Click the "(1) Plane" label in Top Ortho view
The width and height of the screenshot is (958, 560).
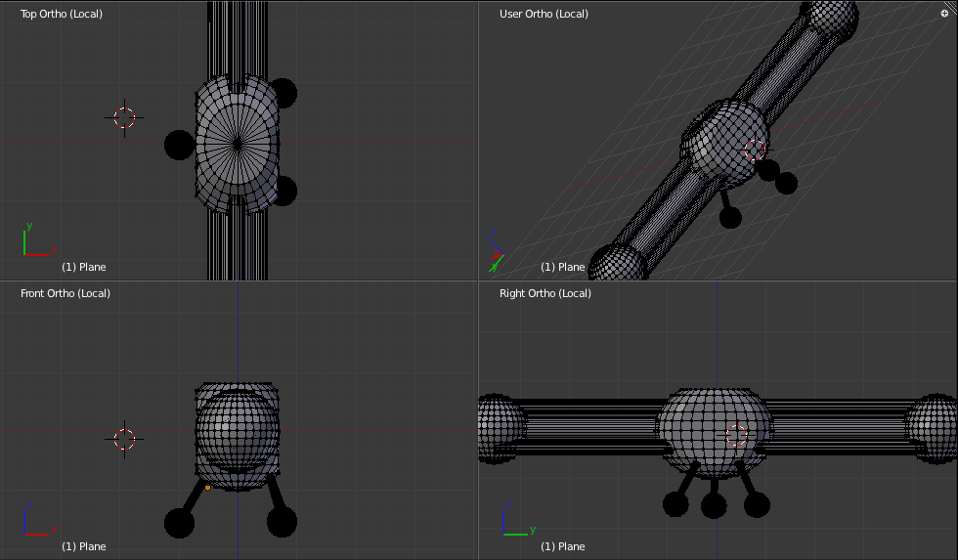(84, 267)
